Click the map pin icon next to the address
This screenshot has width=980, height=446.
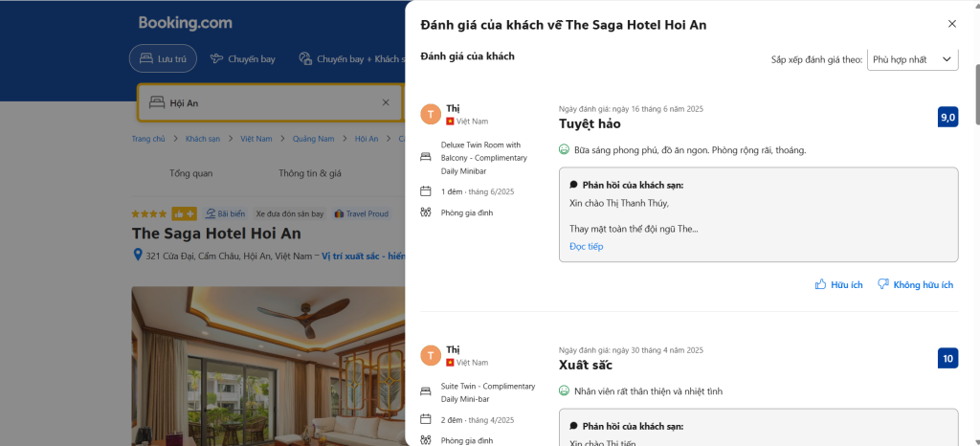point(138,255)
